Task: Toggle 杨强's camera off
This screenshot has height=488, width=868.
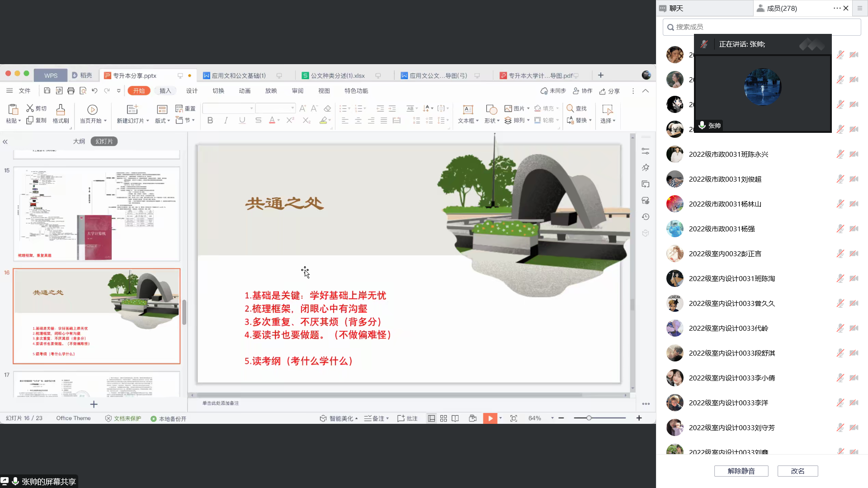Action: coord(854,229)
